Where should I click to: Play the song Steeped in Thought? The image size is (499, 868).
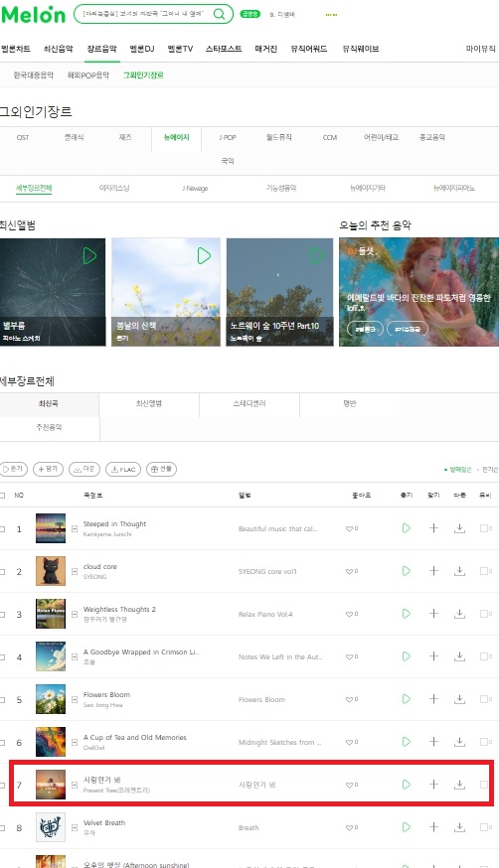[x=406, y=528]
